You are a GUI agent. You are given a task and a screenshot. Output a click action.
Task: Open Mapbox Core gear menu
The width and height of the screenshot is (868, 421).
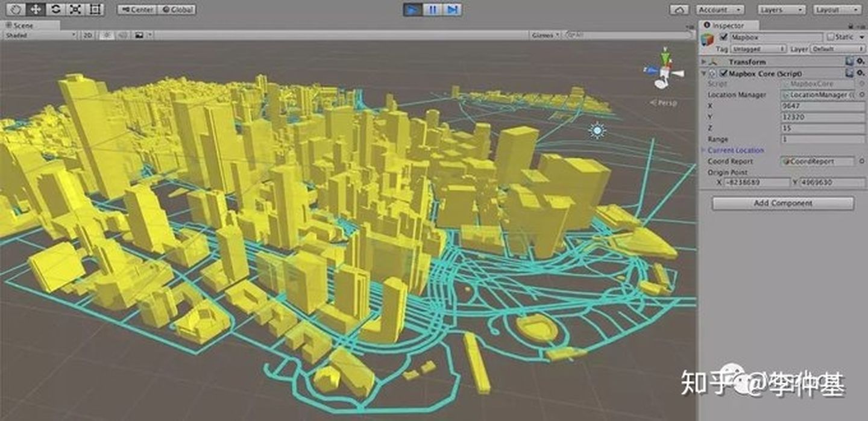tap(860, 73)
